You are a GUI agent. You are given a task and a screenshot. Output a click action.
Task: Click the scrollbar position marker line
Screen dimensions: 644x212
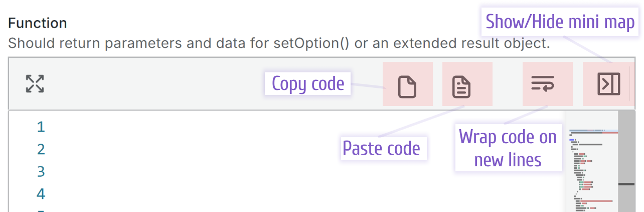[x=627, y=184]
